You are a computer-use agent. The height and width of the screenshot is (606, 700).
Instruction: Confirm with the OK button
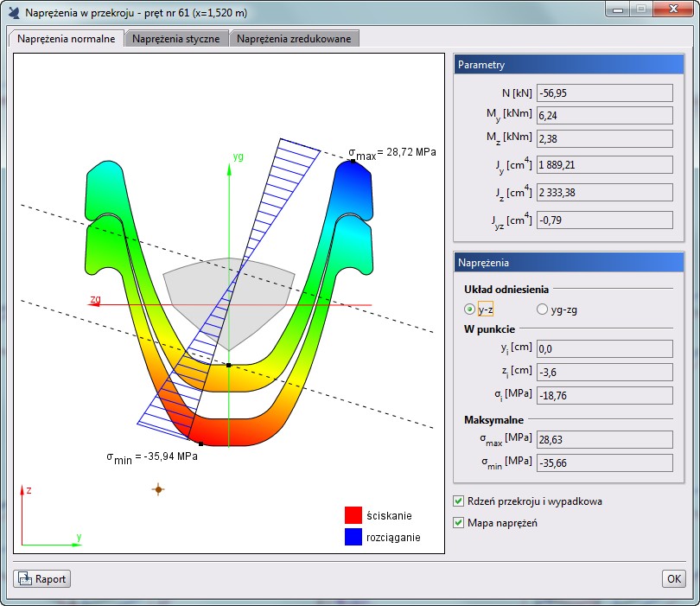[674, 578]
